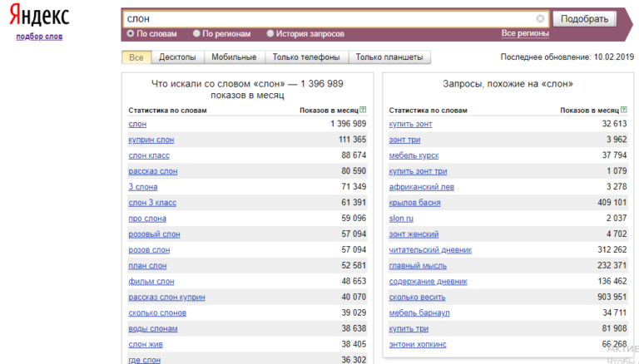
Task: Open the 'розовый слон' query link
Action: (154, 234)
